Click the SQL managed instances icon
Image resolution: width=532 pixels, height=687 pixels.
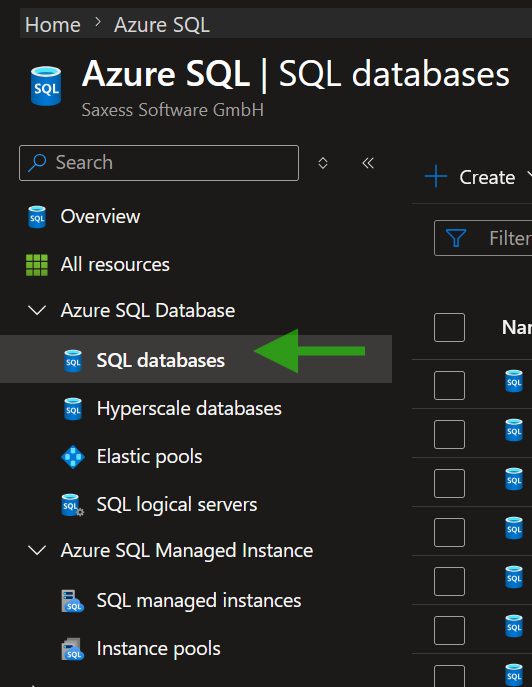pos(72,601)
